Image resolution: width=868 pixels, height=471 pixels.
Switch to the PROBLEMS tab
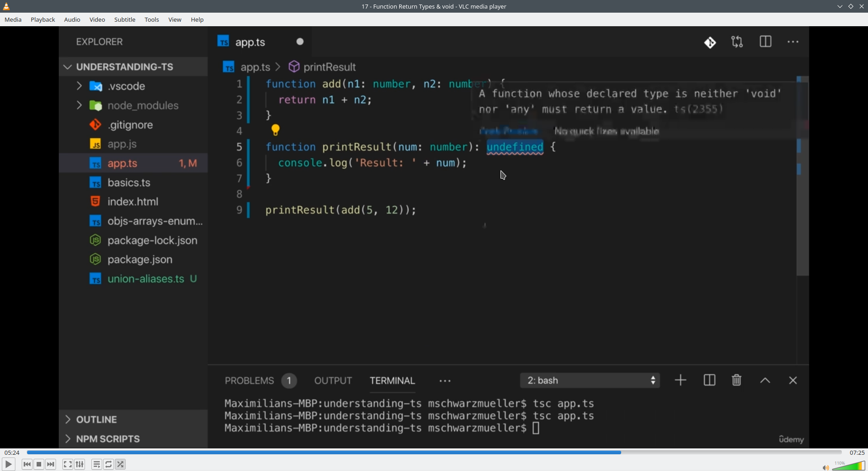pos(250,381)
